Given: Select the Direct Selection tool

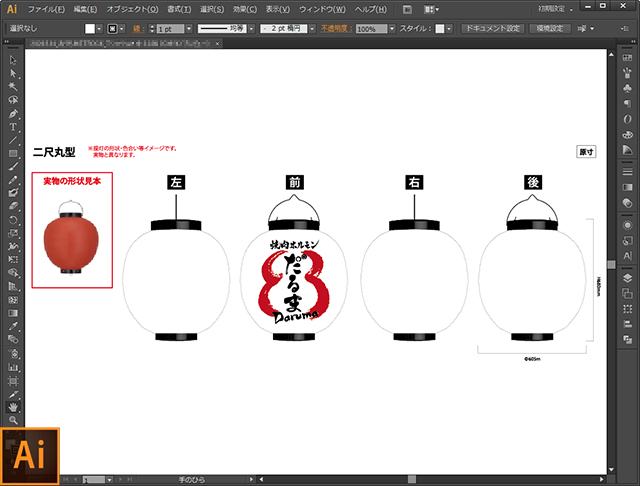Looking at the screenshot, I should 13,73.
